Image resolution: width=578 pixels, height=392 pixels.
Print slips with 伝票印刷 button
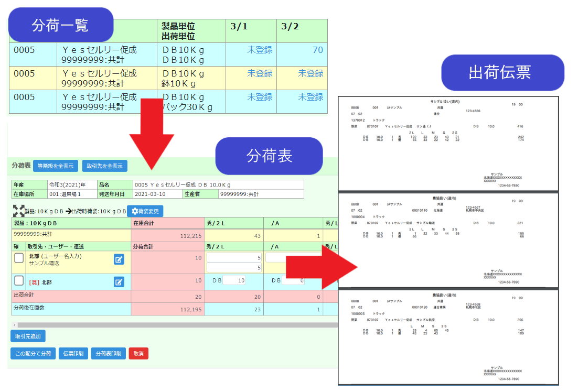coord(73,353)
